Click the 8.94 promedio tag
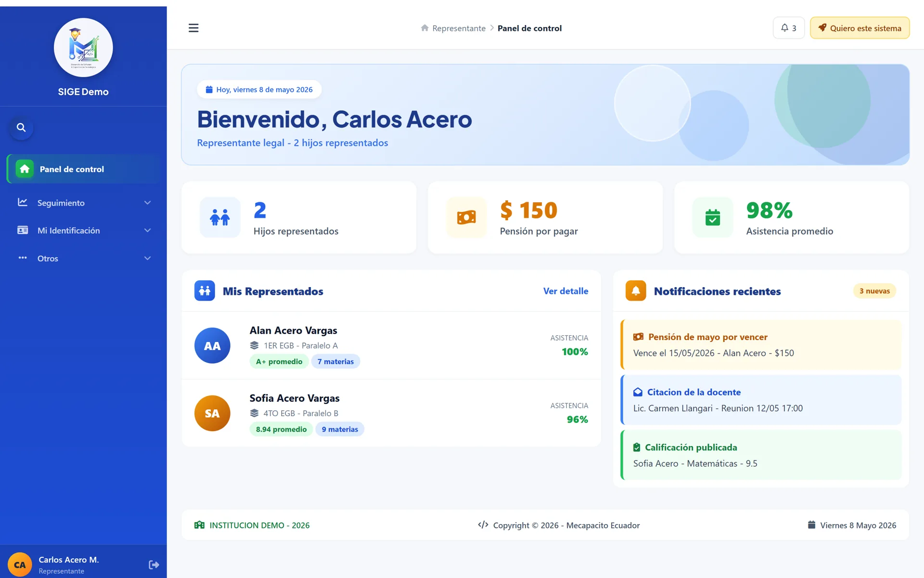This screenshot has width=924, height=578. pyautogui.click(x=281, y=429)
